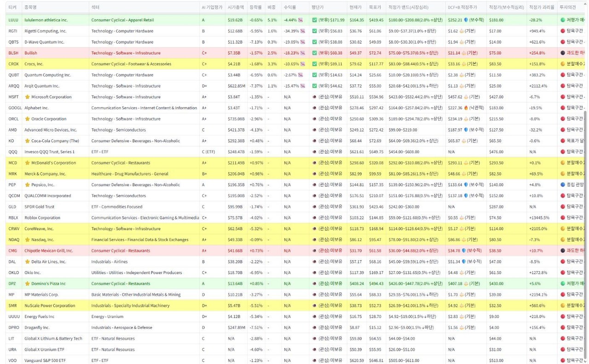
Task: Click the green status circle in Domino's row
Action: point(562,284)
